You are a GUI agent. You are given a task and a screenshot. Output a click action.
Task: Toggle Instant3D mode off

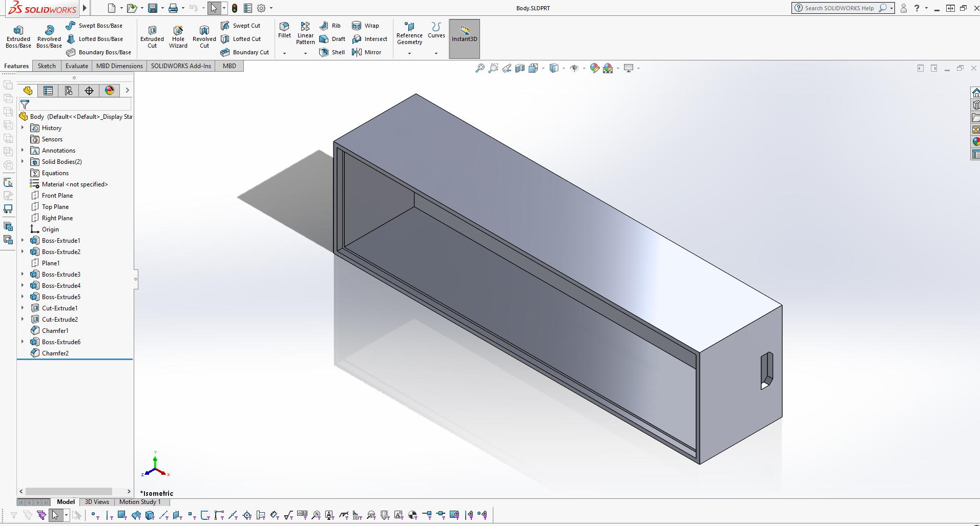pos(464,37)
